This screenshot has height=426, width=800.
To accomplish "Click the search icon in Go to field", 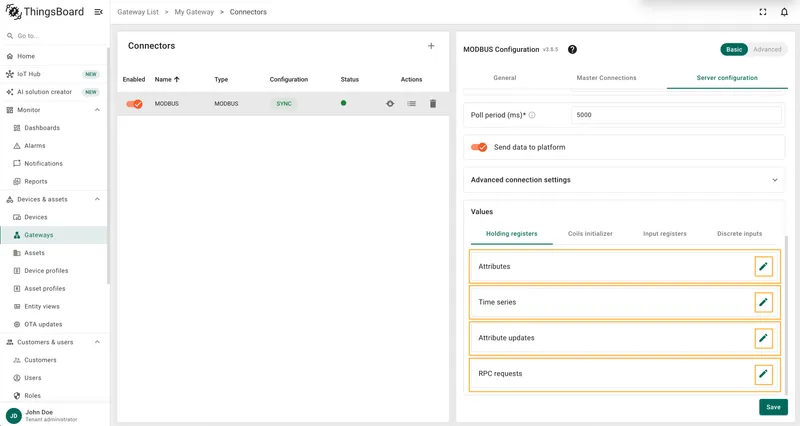I will pyautogui.click(x=10, y=36).
